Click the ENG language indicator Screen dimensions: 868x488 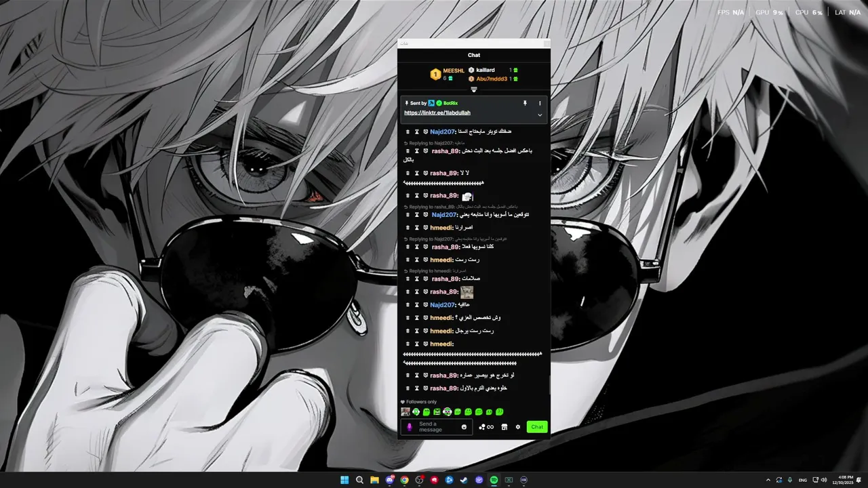tap(803, 480)
